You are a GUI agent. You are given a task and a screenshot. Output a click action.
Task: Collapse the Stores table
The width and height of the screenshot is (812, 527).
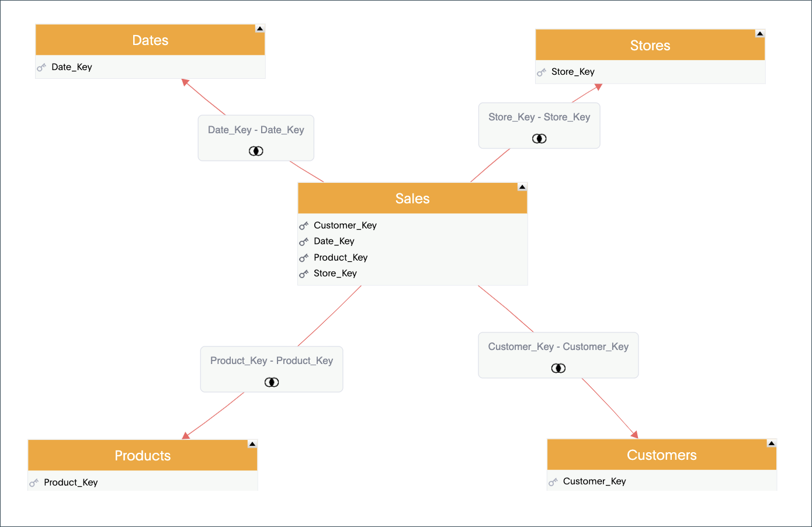(760, 33)
